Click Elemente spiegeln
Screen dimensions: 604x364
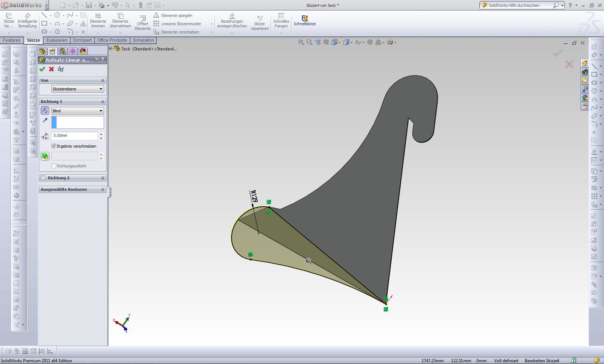coord(173,15)
